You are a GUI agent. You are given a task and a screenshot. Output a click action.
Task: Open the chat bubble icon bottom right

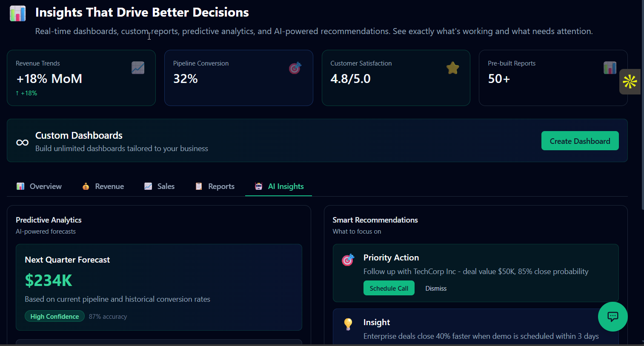tap(613, 317)
